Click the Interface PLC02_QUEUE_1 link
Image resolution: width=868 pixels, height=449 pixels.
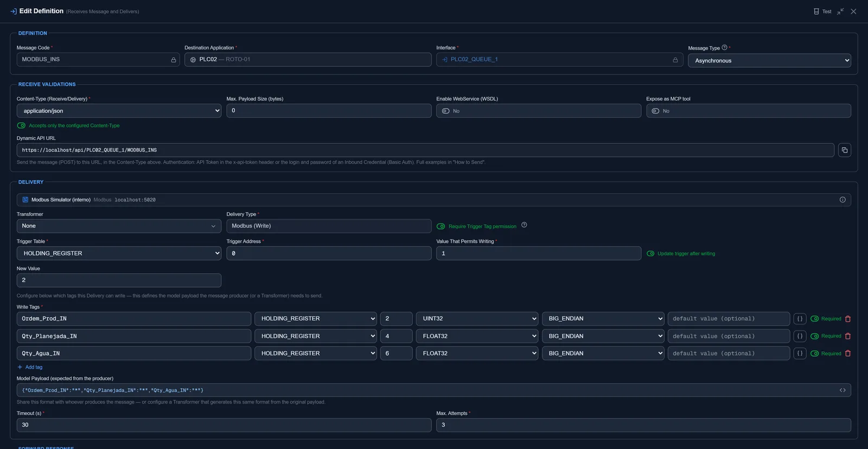click(x=474, y=60)
